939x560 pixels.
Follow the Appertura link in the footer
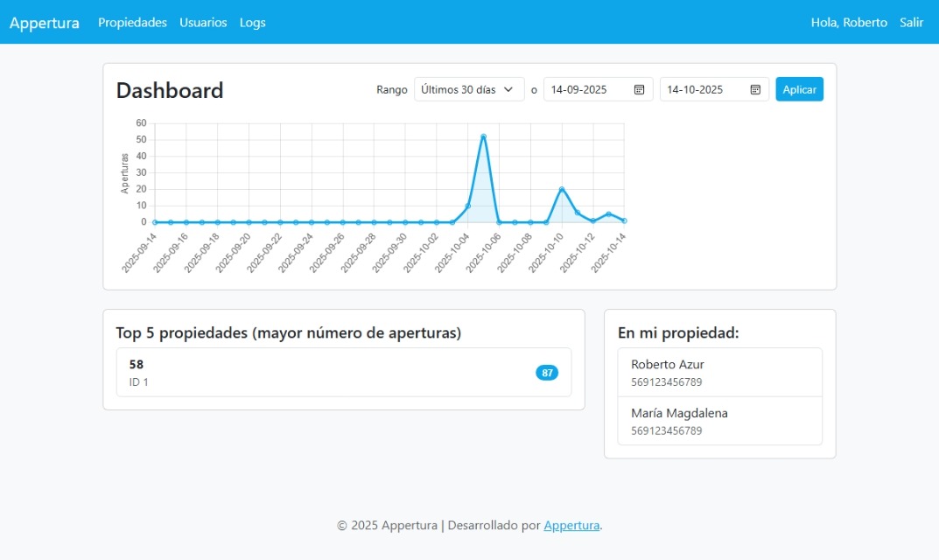click(571, 526)
